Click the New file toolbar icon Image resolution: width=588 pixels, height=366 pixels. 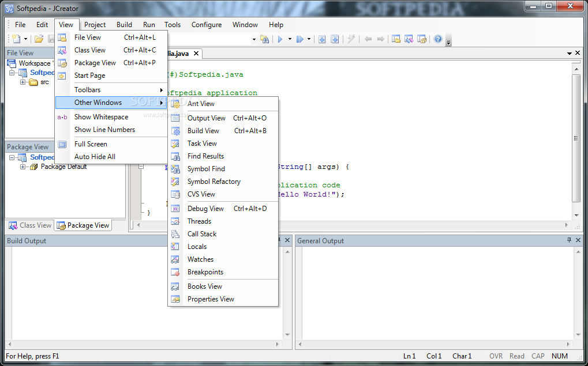click(16, 39)
